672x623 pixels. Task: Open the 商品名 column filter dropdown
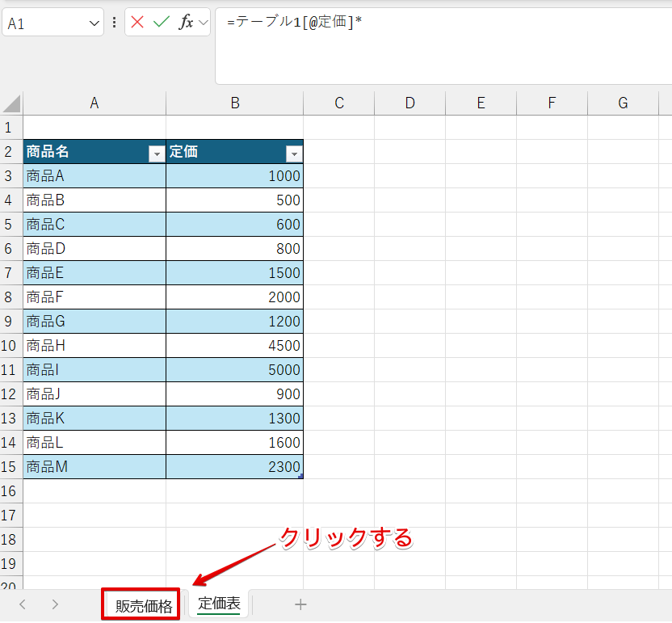[157, 154]
